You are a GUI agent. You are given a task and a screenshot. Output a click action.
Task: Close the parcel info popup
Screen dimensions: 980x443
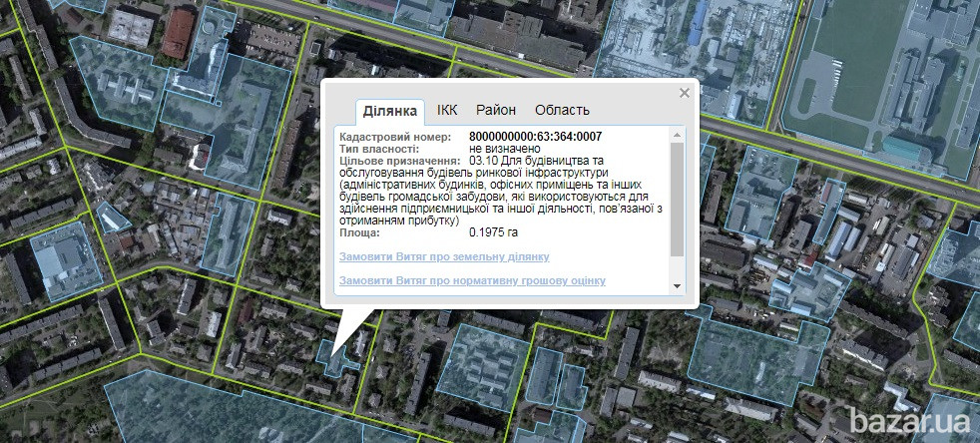pos(684,93)
